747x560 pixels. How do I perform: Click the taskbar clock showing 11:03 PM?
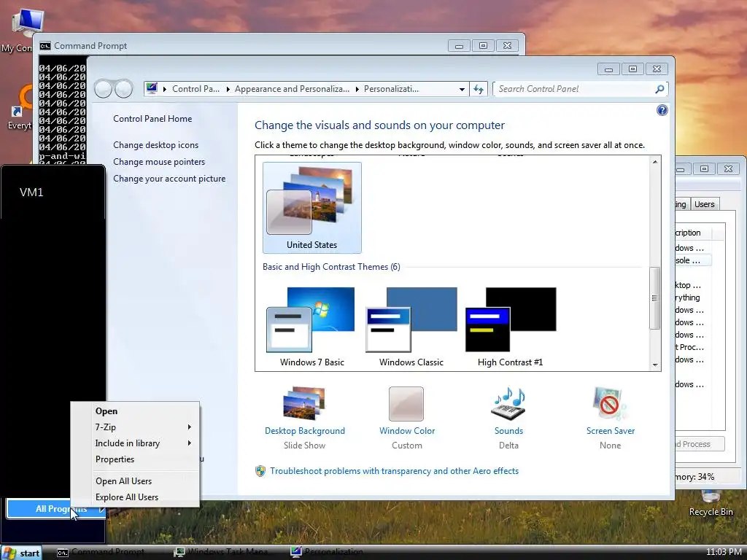pos(724,552)
